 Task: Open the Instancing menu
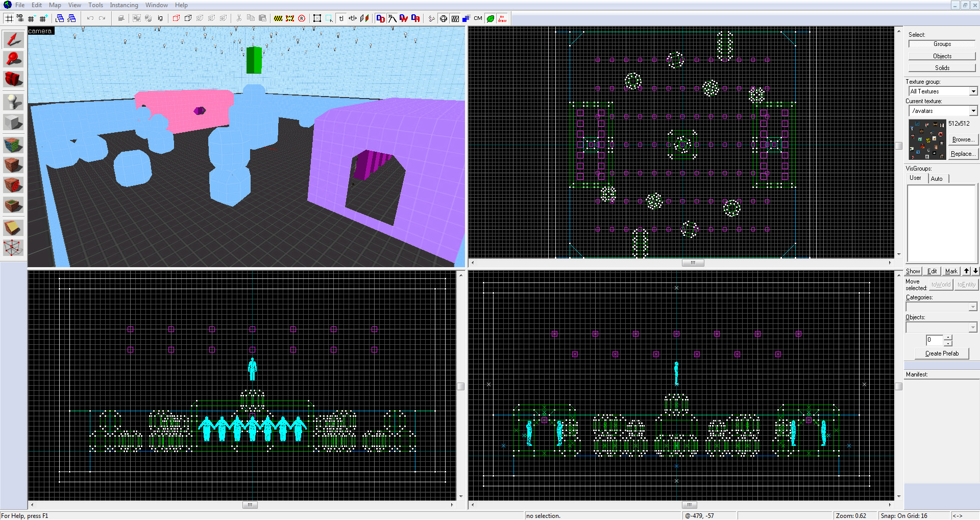tap(124, 5)
